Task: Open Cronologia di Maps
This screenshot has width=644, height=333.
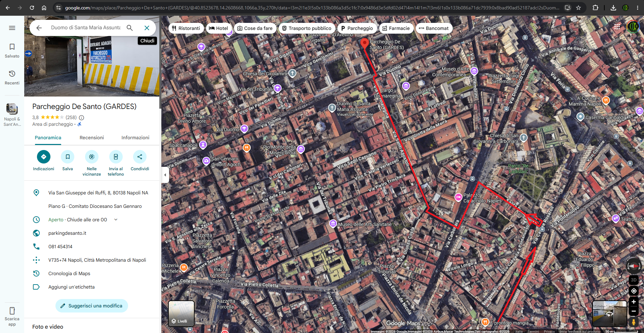Action: point(69,273)
